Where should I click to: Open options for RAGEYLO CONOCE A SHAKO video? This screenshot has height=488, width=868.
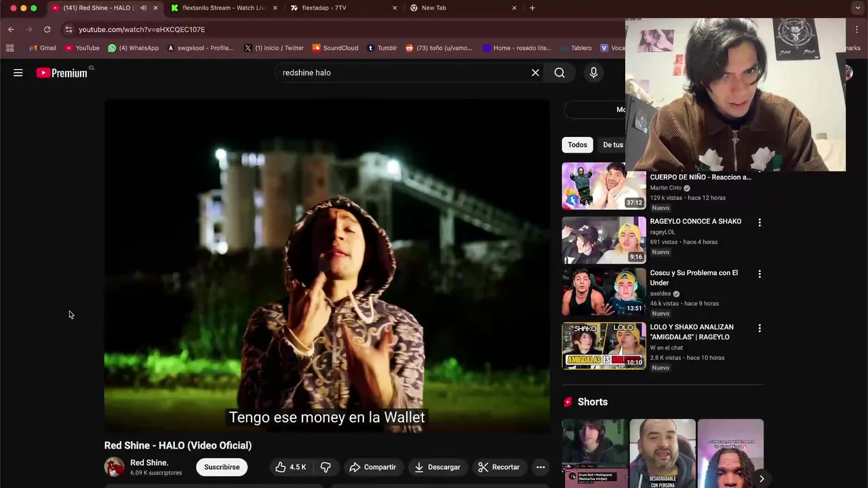click(x=759, y=222)
